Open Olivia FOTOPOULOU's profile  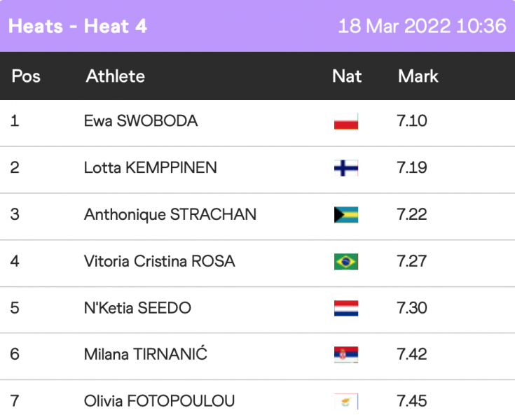click(x=160, y=401)
